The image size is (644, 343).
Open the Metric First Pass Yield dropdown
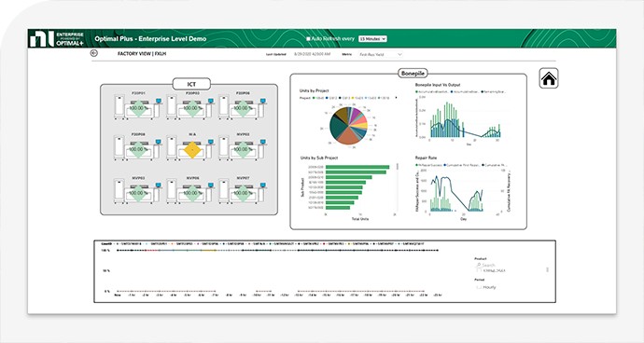[380, 54]
